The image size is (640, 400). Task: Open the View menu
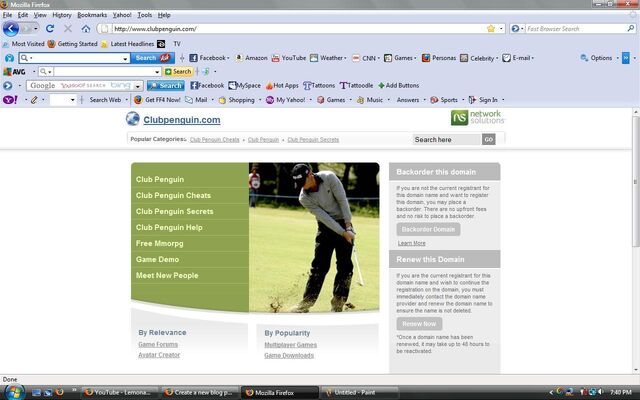point(40,15)
